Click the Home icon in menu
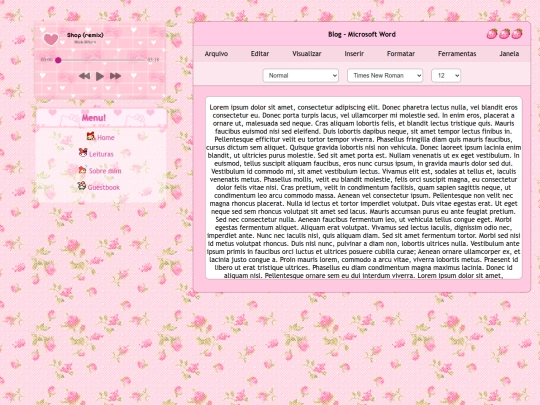The width and height of the screenshot is (540, 405). [x=91, y=136]
